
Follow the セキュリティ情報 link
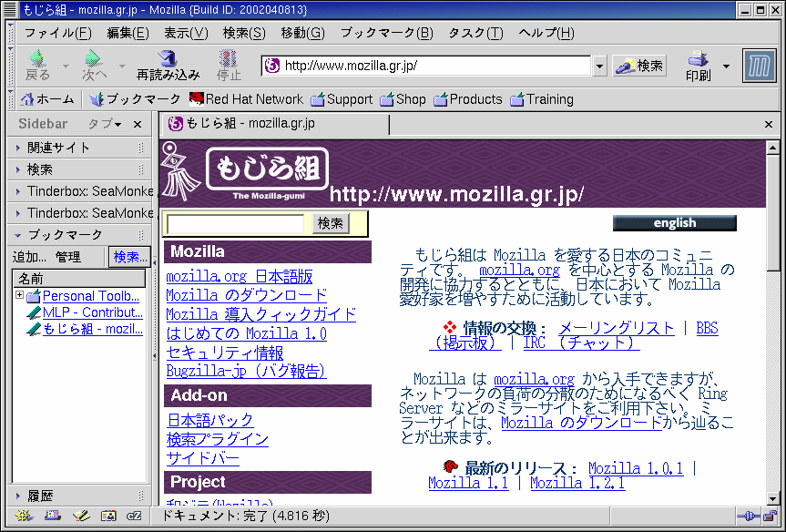point(225,353)
